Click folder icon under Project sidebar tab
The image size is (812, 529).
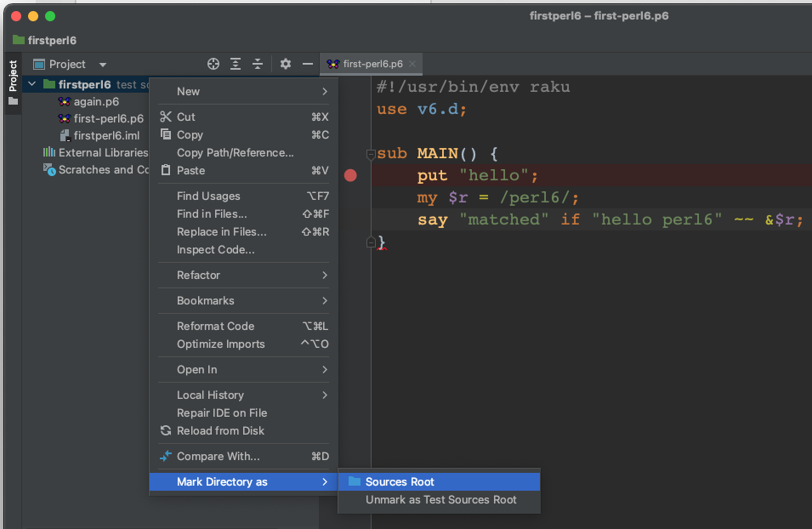coord(13,101)
